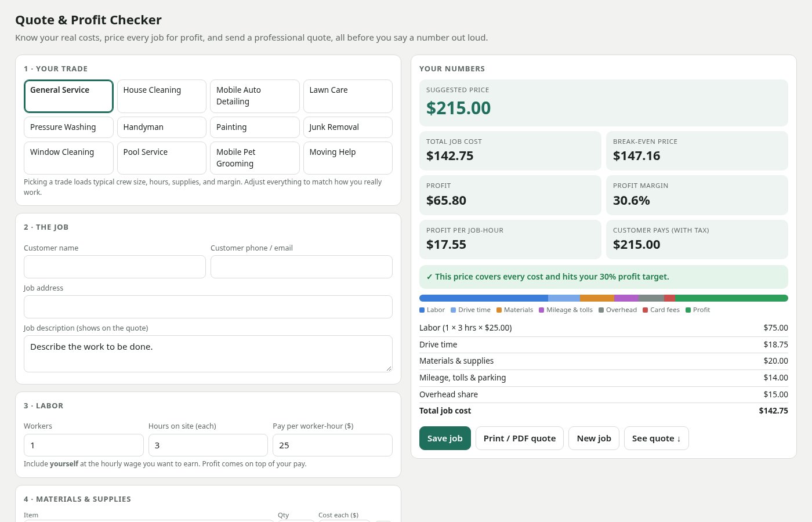
Task: Select Lawn Care trade option
Action: point(348,96)
